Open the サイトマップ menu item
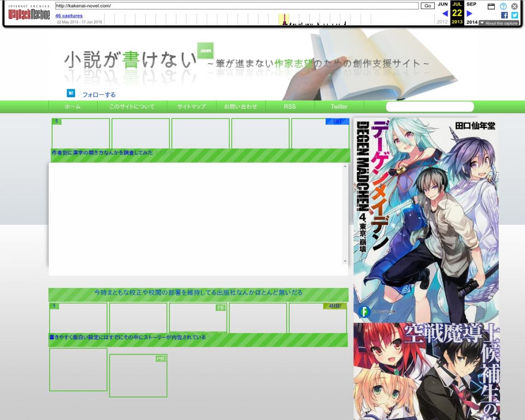The image size is (525, 420). (191, 106)
